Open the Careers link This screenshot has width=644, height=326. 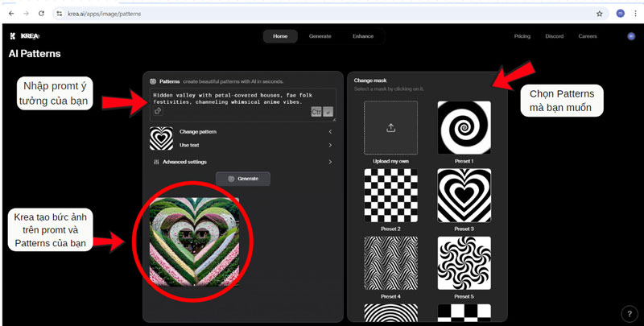(588, 36)
